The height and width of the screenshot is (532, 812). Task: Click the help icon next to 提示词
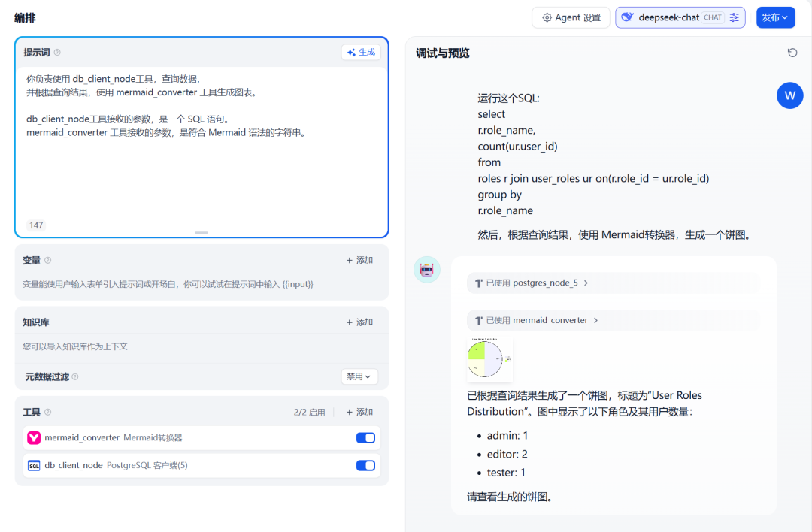click(x=57, y=53)
